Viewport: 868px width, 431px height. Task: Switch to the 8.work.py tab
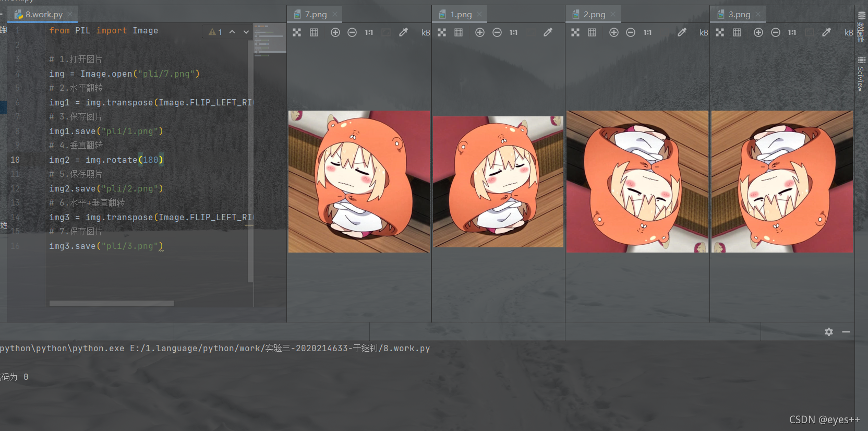click(x=44, y=15)
